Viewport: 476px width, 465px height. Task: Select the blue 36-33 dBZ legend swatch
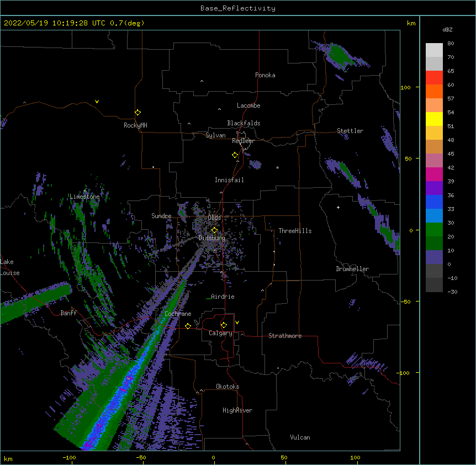(434, 202)
